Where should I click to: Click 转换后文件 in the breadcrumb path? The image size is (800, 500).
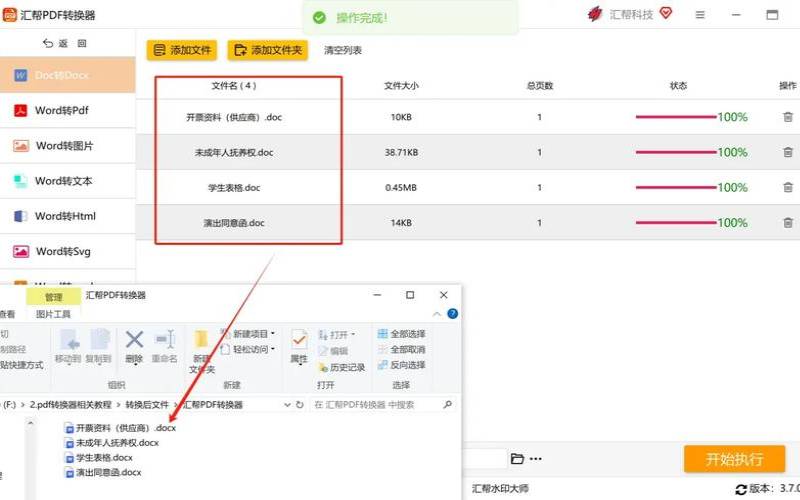(146, 405)
